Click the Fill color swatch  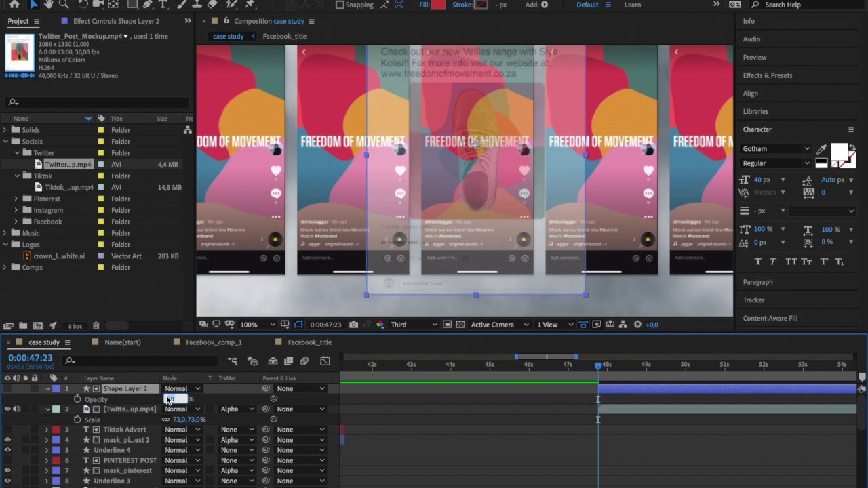[x=438, y=5]
